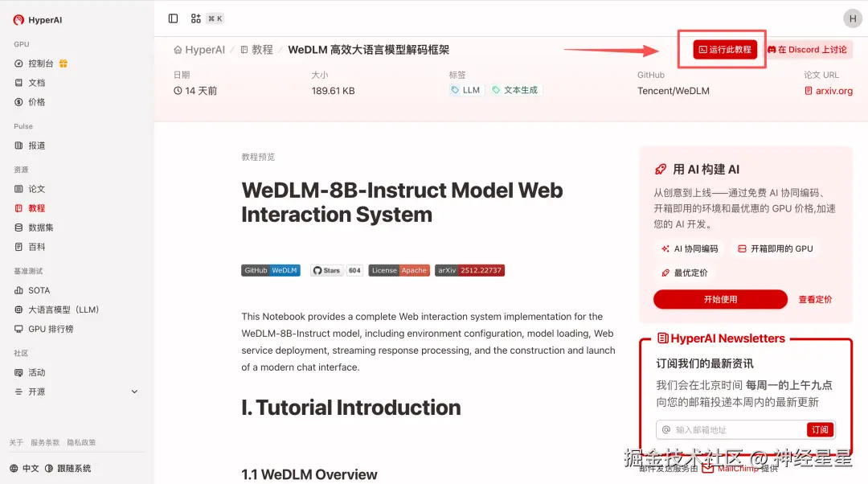Open 论文 in the sidebar
Viewport: 868px width, 484px height.
[30, 189]
